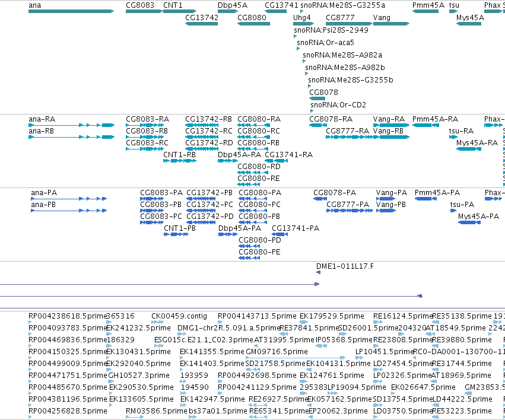Select BAC end DME1-011L17.F label

(345, 266)
